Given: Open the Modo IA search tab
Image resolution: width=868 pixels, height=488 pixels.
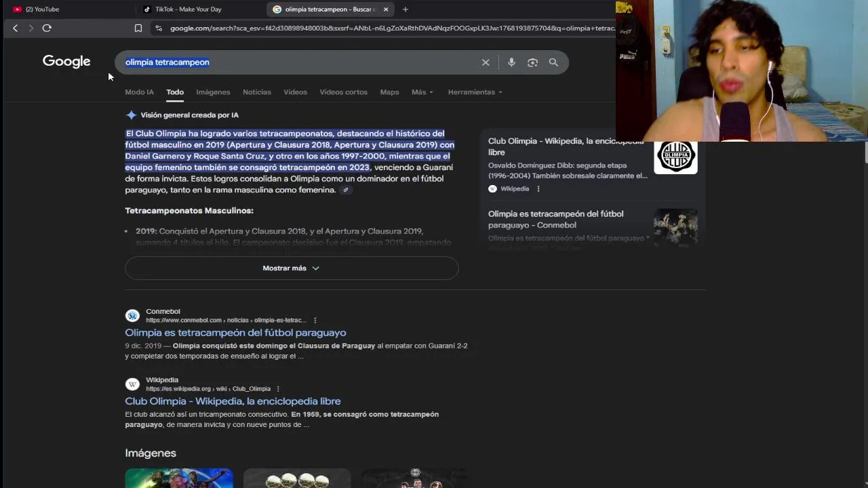Looking at the screenshot, I should (x=139, y=92).
